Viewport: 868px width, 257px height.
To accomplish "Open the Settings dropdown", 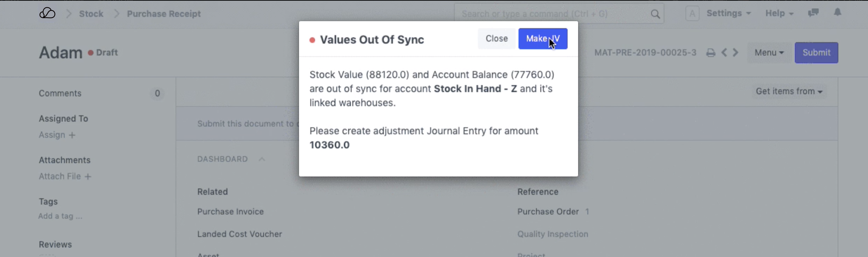I will (x=729, y=13).
